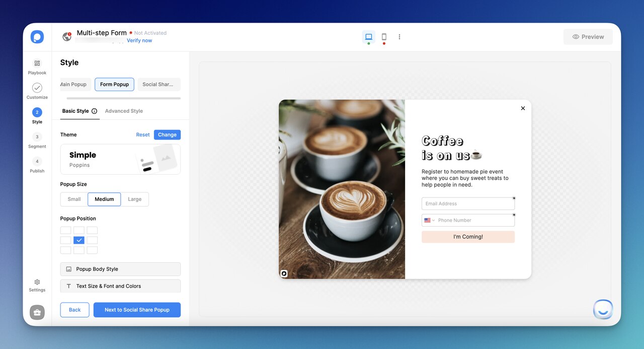The height and width of the screenshot is (349, 644).
Task: Click the Simple theme card
Action: 120,159
